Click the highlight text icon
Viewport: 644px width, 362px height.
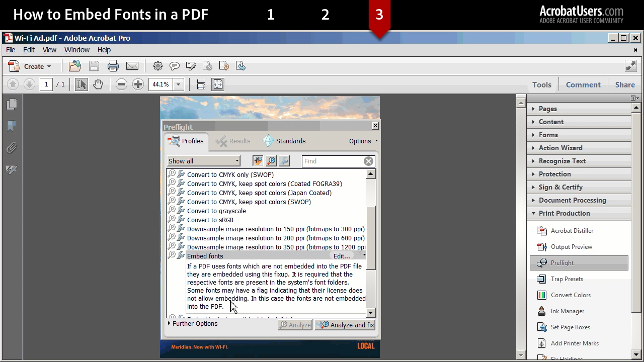click(191, 66)
